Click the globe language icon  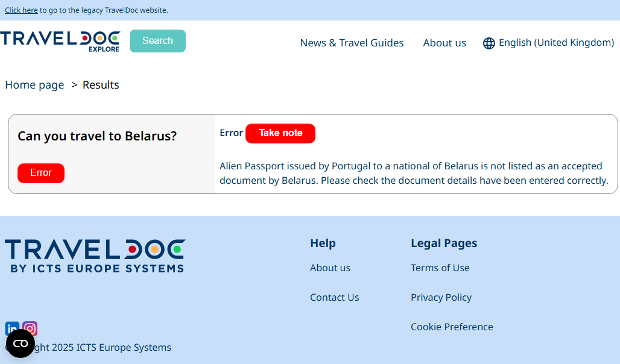tap(489, 43)
